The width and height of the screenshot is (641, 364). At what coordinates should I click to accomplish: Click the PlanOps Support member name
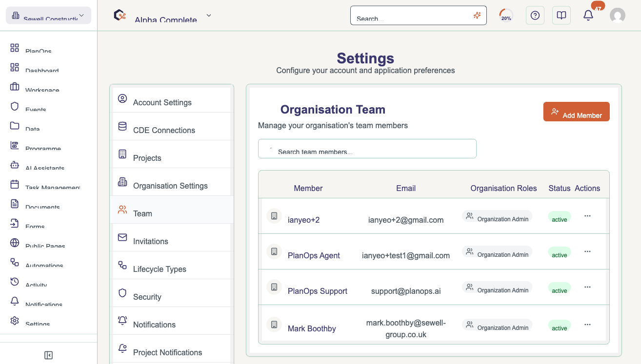pos(318,291)
